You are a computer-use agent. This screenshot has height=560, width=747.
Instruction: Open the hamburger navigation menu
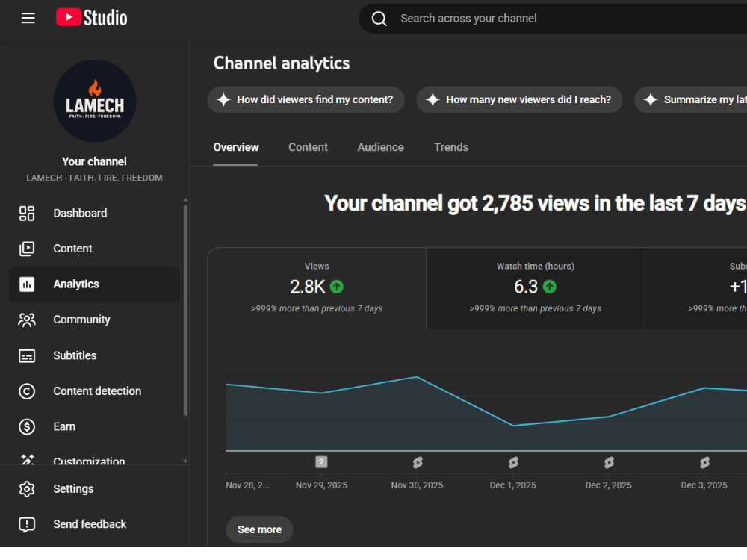[28, 18]
